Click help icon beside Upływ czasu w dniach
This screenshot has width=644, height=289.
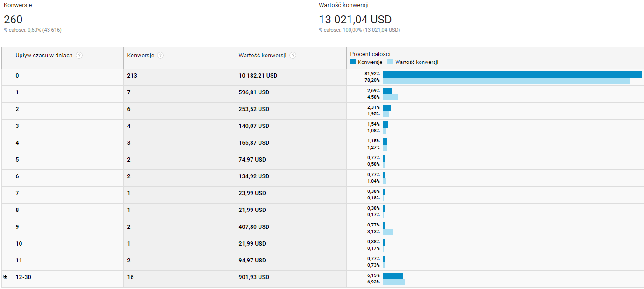click(79, 56)
